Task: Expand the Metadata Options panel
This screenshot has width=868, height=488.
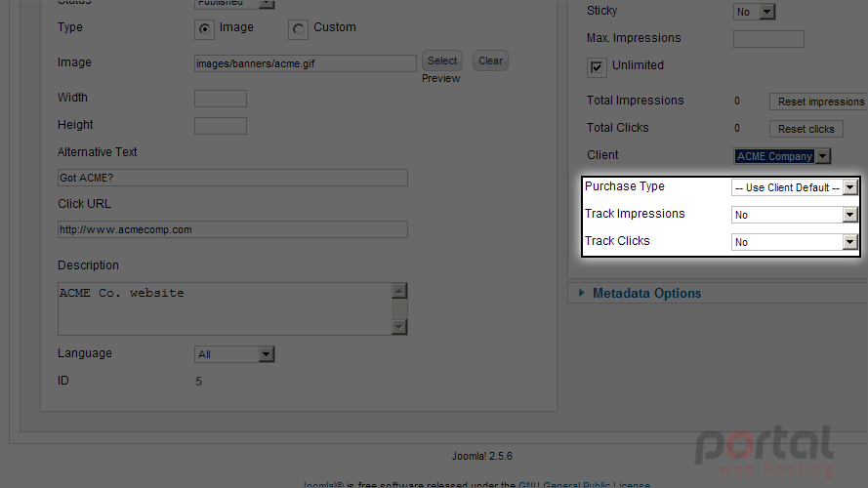Action: [x=646, y=293]
